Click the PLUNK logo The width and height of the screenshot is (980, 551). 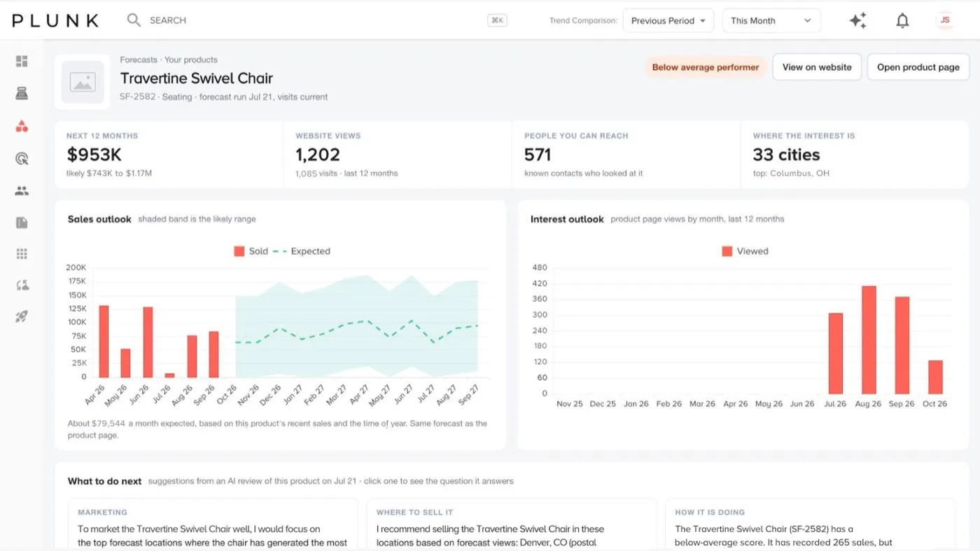(55, 20)
